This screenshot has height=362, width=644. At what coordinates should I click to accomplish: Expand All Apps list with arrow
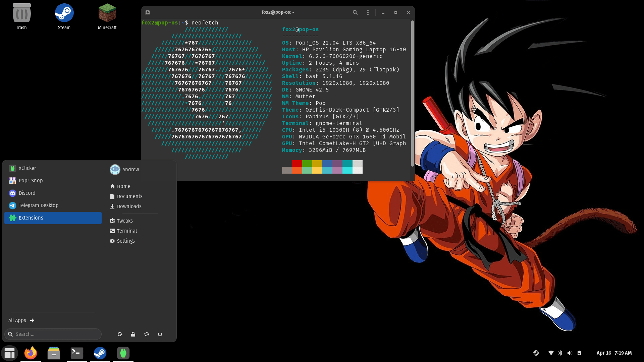(32, 320)
